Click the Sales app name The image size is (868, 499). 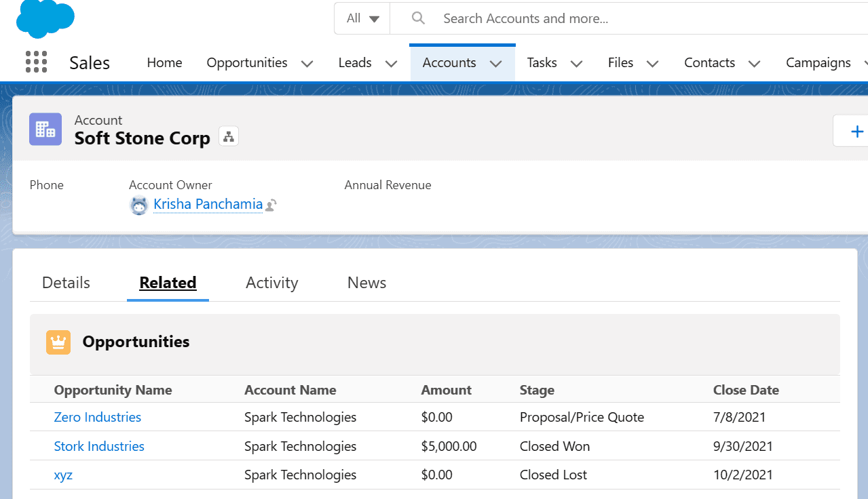90,63
